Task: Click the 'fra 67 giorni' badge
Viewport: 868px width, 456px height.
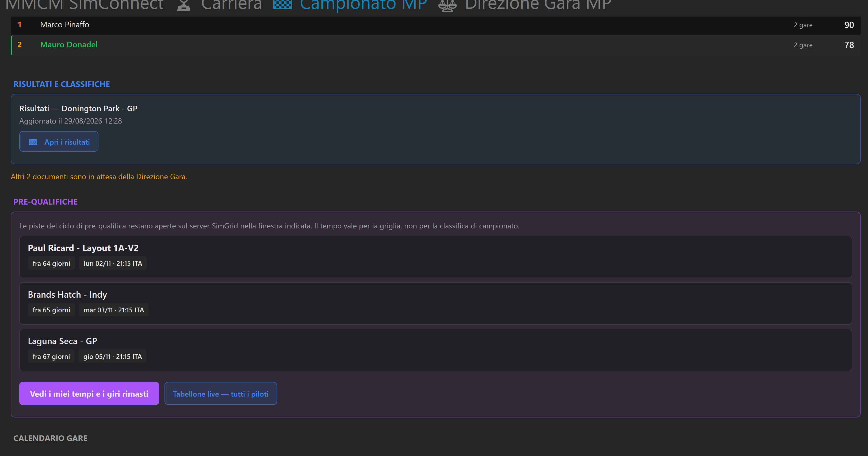Action: (x=51, y=356)
